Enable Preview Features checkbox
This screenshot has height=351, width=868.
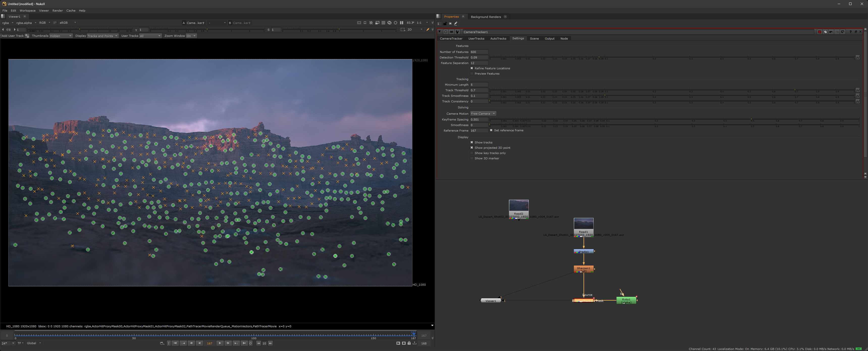click(472, 74)
